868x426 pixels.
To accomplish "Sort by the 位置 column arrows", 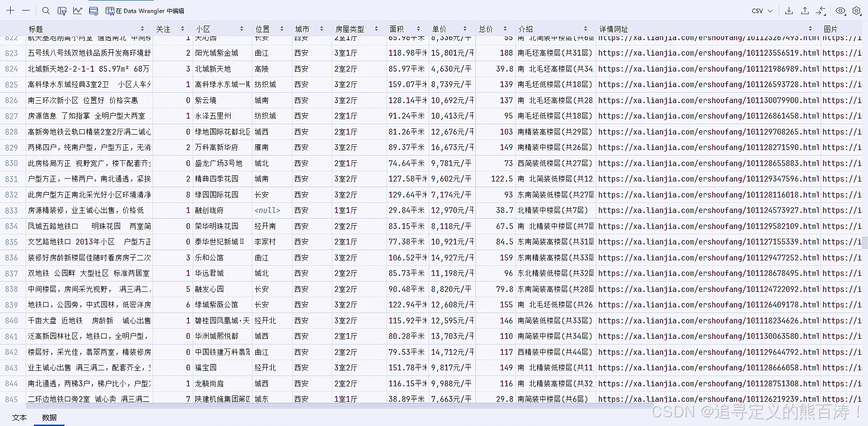I will (281, 29).
